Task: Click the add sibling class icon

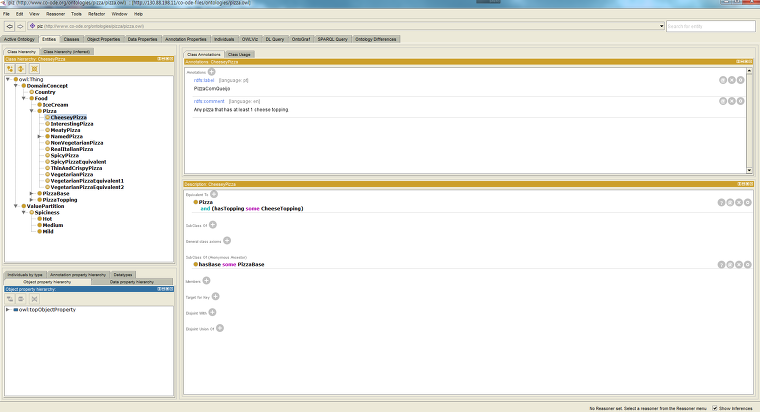Action: (21, 68)
